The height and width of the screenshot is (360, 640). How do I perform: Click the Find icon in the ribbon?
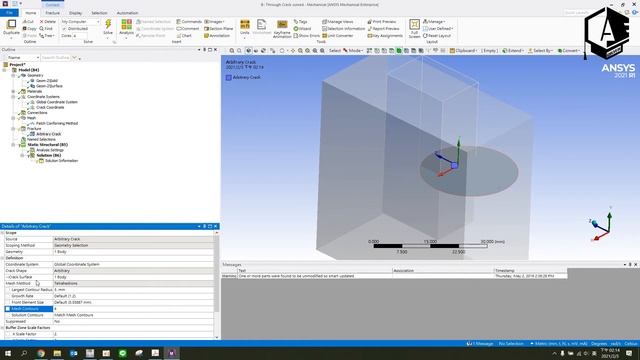46,29
